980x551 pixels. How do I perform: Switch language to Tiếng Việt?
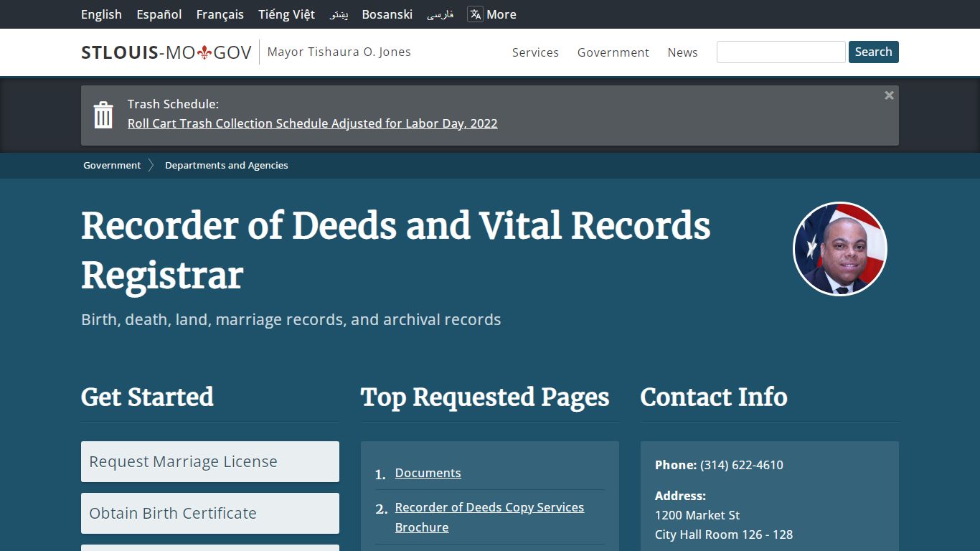[x=287, y=14]
